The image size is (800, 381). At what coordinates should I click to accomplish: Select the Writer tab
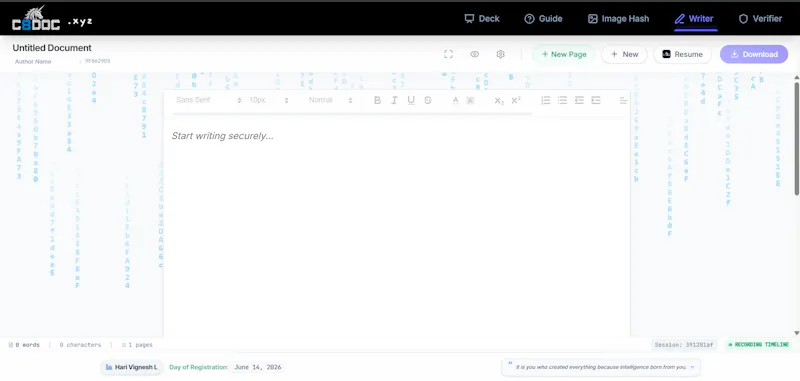(x=694, y=19)
